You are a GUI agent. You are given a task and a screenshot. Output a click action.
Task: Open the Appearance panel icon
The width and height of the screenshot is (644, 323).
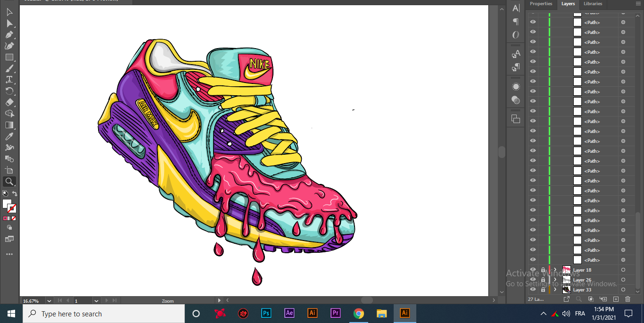pyautogui.click(x=516, y=87)
